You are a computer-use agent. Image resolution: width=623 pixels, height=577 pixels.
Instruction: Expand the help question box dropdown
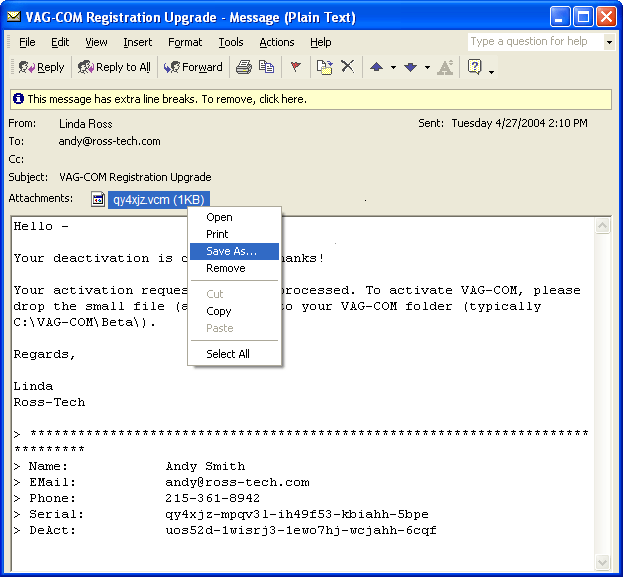(609, 42)
